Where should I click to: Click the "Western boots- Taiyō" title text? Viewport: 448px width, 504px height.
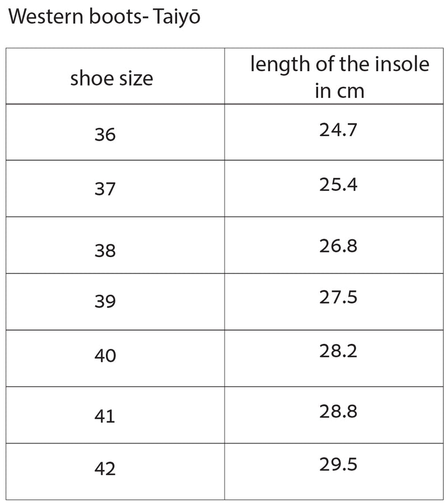click(105, 17)
